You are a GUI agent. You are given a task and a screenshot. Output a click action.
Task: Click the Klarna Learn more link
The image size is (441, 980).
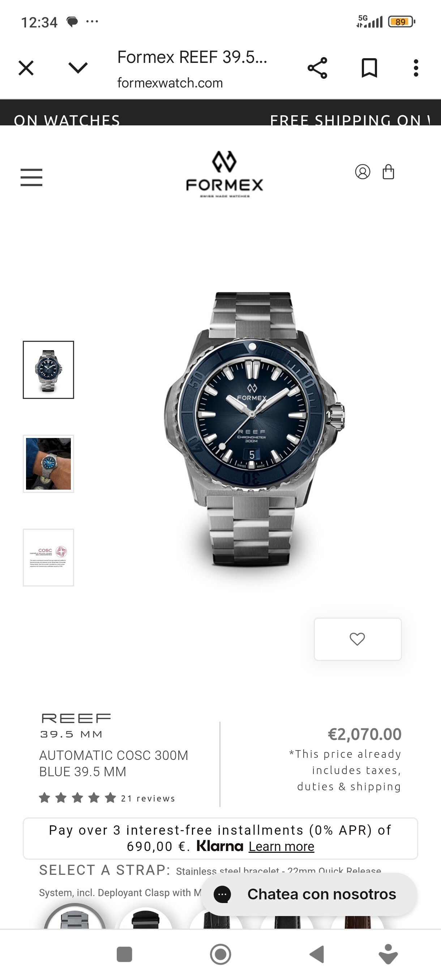coord(282,846)
